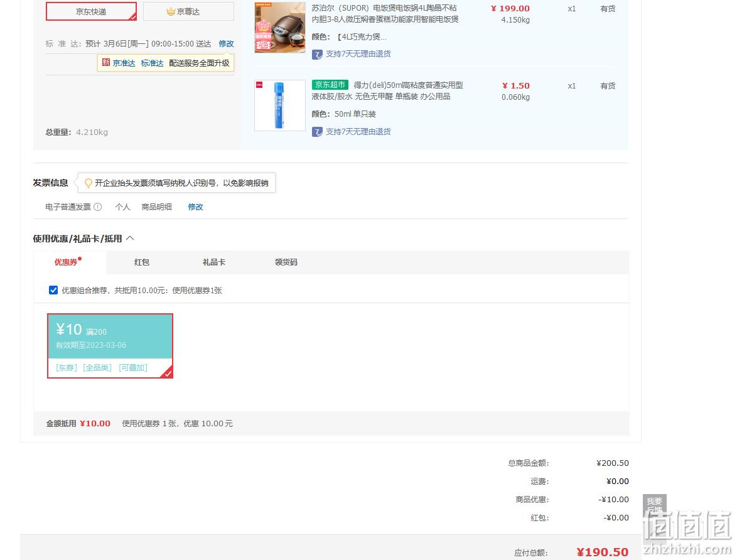
Task: Click 总商品金额 ¥200.50 value
Action: click(x=613, y=463)
